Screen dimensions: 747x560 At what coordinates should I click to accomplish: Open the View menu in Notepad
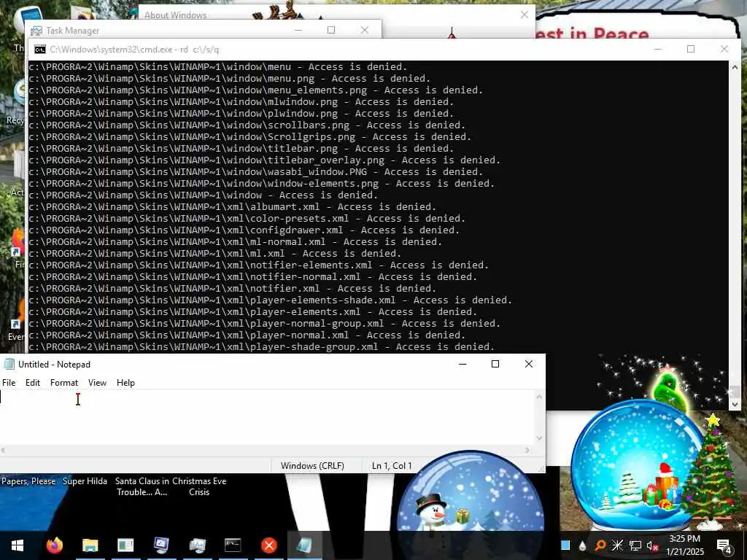click(x=97, y=383)
